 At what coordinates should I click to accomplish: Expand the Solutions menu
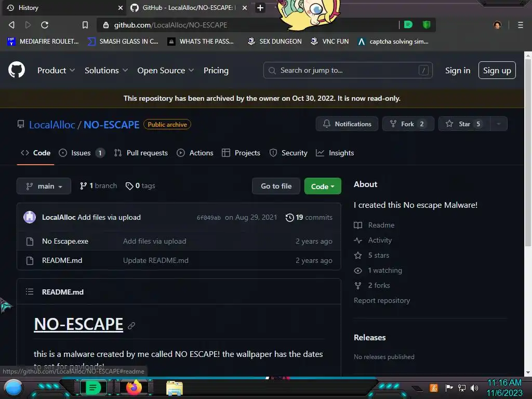(x=106, y=70)
